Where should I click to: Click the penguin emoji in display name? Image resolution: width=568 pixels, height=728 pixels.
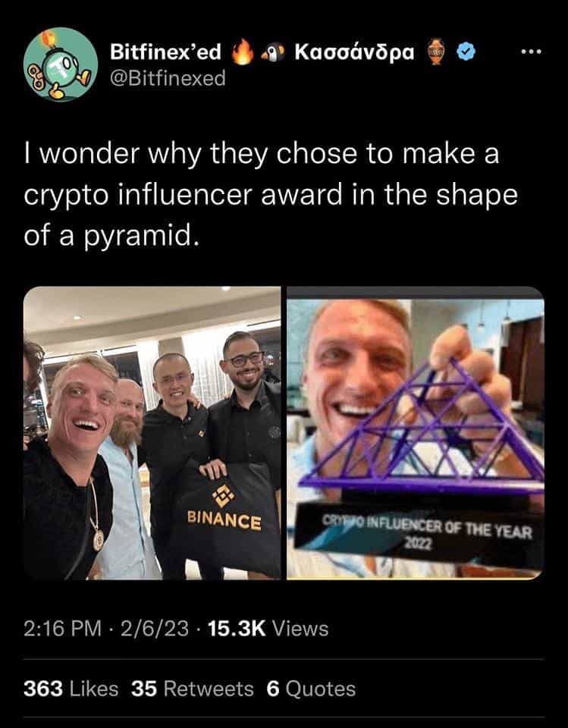[273, 52]
